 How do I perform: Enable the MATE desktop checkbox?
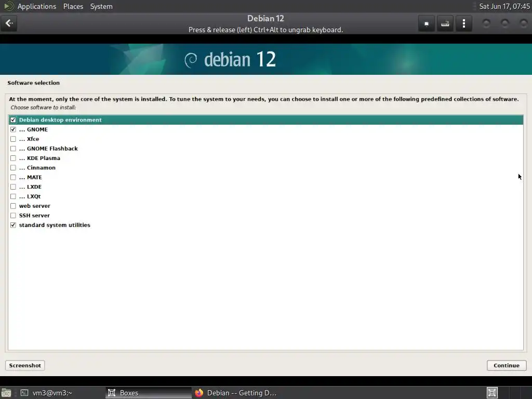(13, 177)
